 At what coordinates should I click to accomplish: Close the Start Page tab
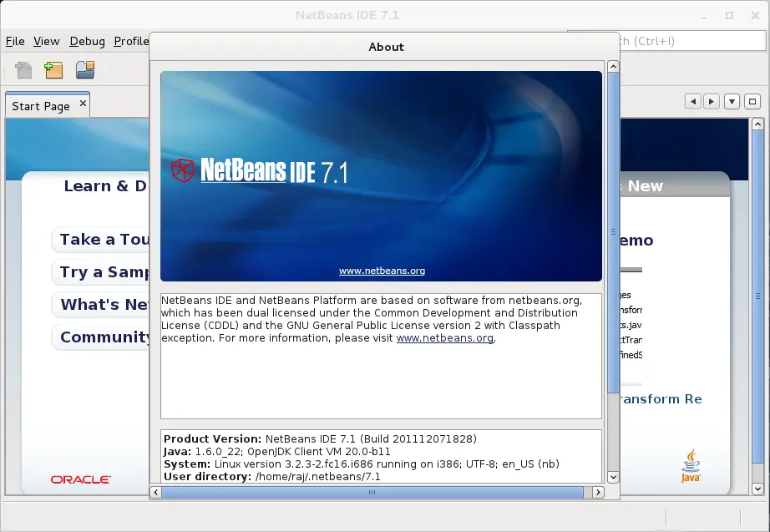click(83, 104)
